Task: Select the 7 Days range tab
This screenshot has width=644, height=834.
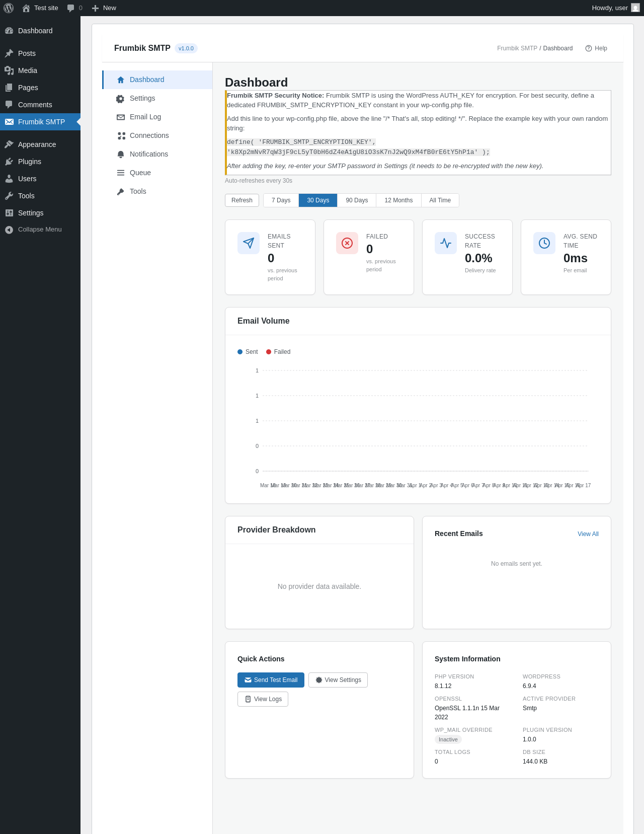Action: pyautogui.click(x=281, y=200)
